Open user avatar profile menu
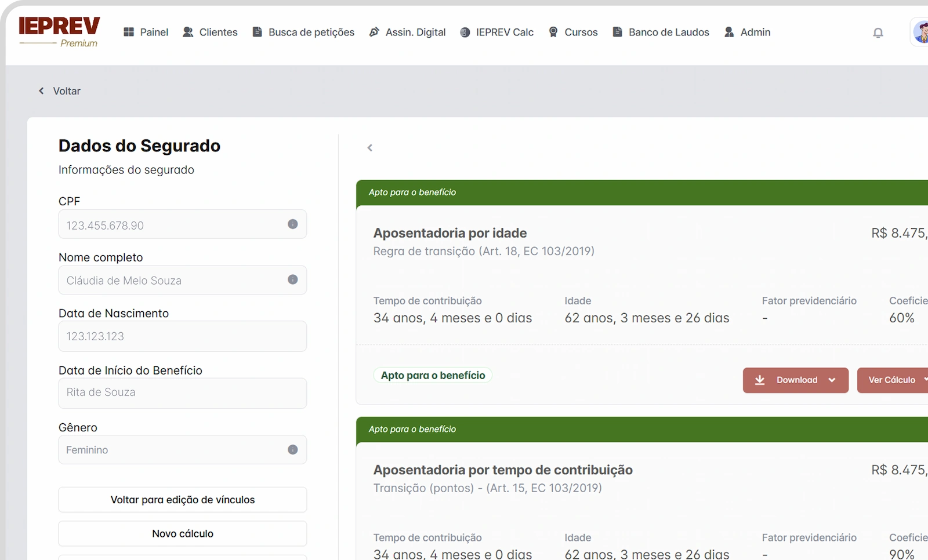This screenshot has height=560, width=928. 920,32
